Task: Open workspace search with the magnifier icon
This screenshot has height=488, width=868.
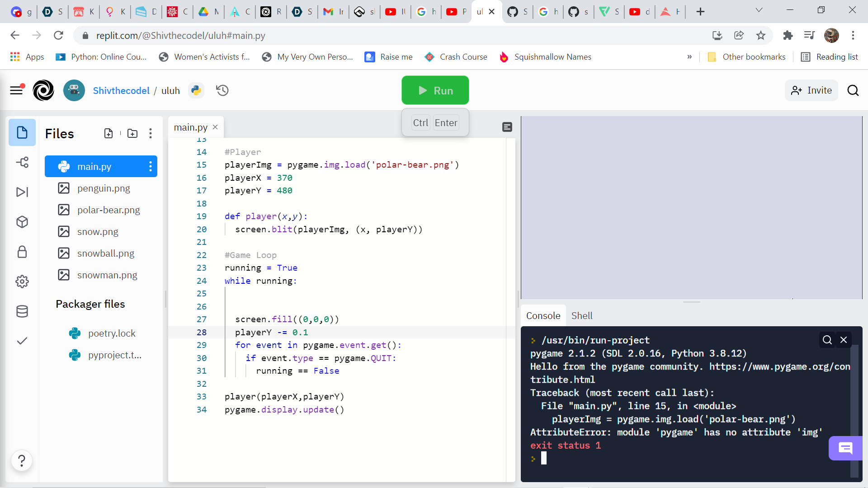Action: [853, 90]
